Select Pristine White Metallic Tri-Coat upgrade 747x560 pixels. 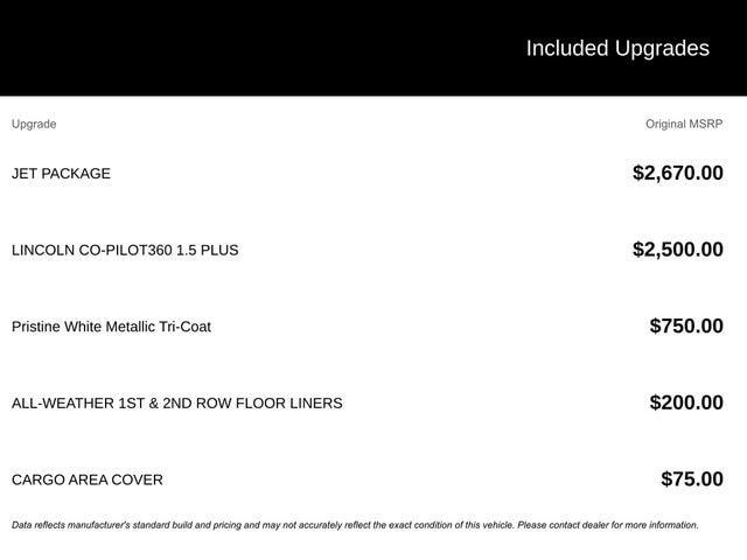tap(111, 327)
